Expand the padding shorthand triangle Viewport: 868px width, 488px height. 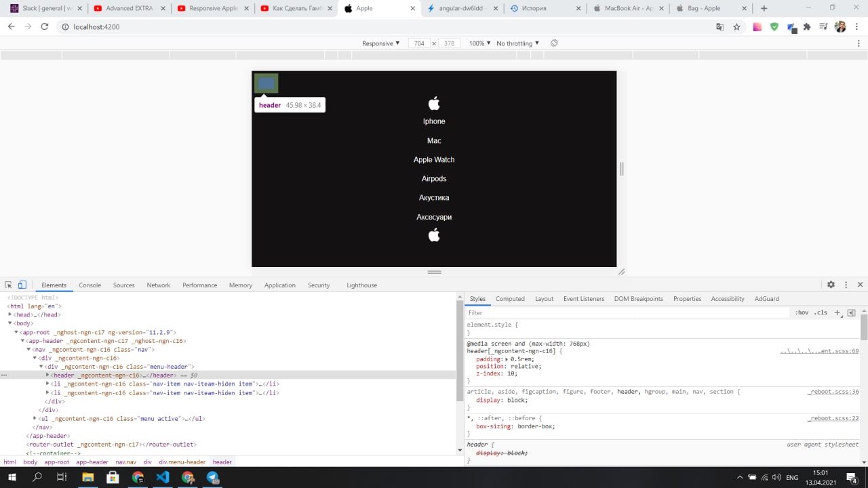tap(507, 359)
